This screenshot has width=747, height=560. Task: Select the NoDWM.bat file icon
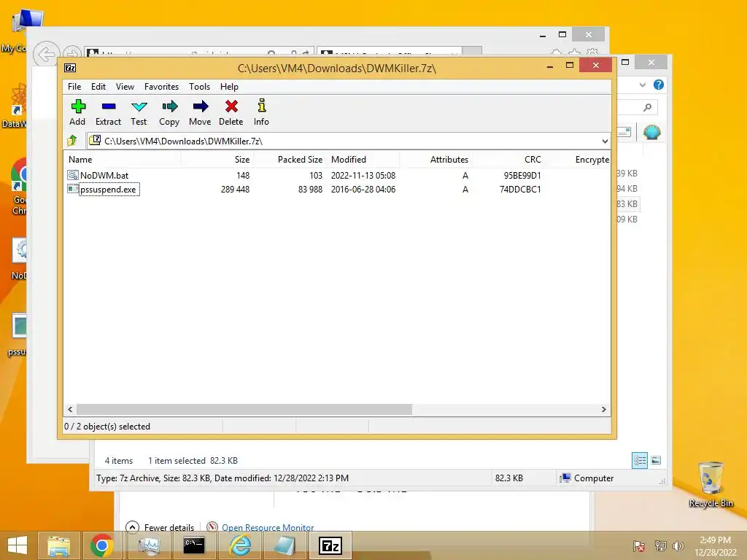72,175
